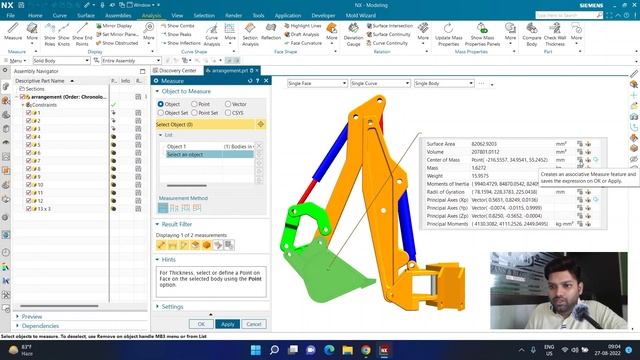Open Chrome from the taskbar
This screenshot has width=640, height=360.
366,350
